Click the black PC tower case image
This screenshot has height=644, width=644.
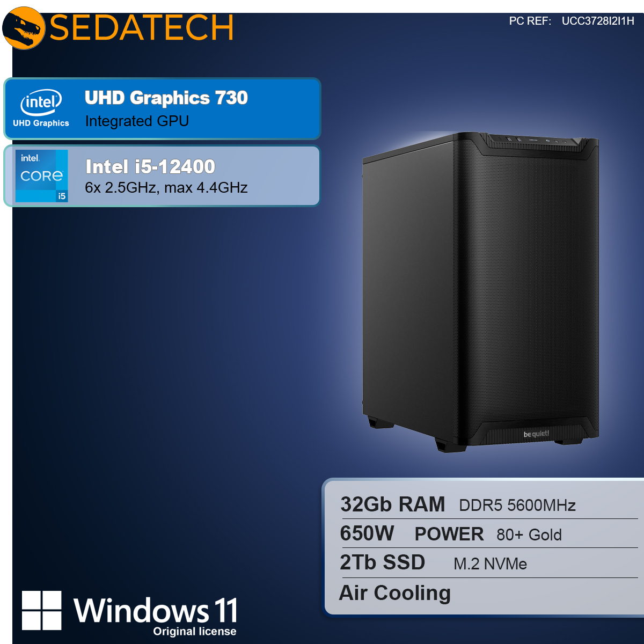(x=480, y=292)
